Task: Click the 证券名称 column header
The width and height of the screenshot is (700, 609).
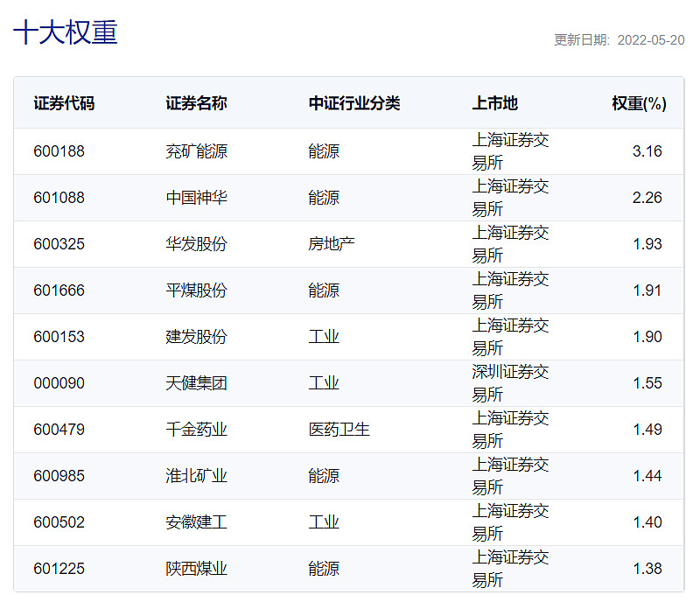Action: point(196,103)
